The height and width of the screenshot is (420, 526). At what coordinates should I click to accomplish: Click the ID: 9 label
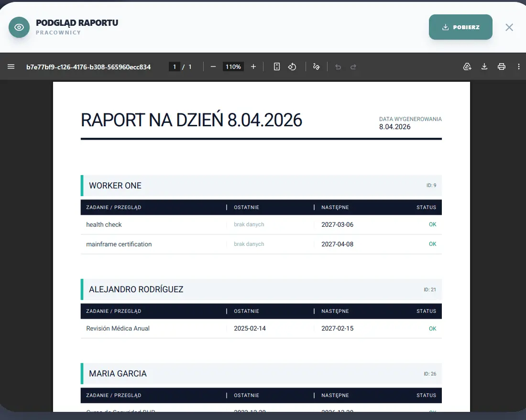(431, 186)
